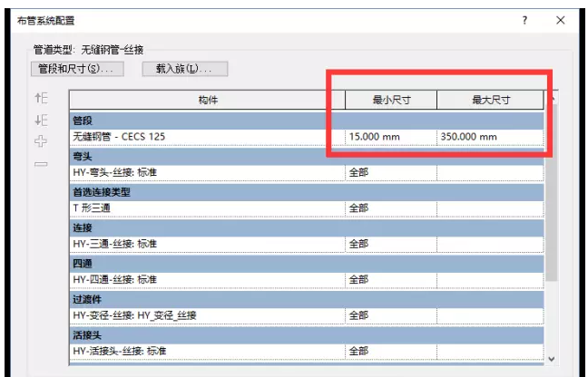Click the scrollbar down arrow in the table
588x377 pixels.
552,360
